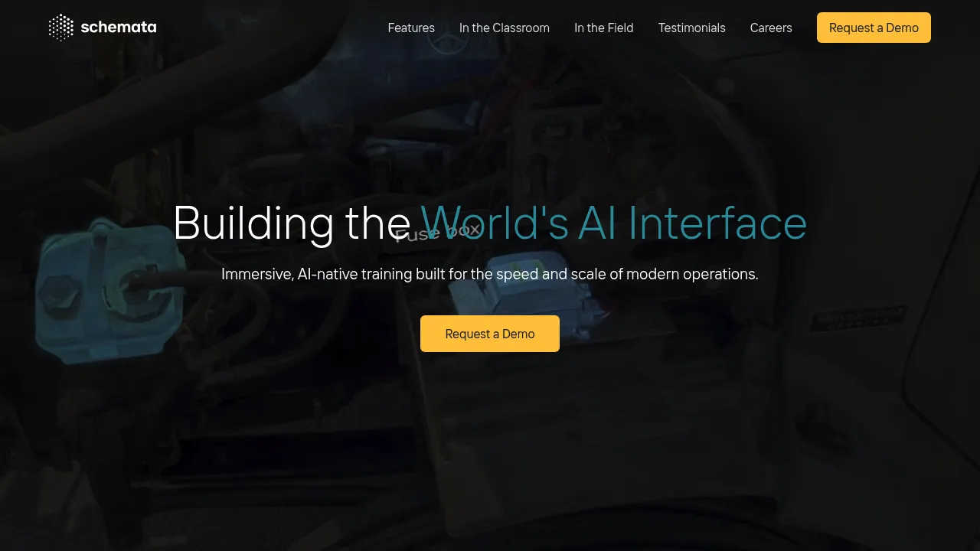The height and width of the screenshot is (551, 980).
Task: Open In the Field nav item
Action: (x=604, y=28)
